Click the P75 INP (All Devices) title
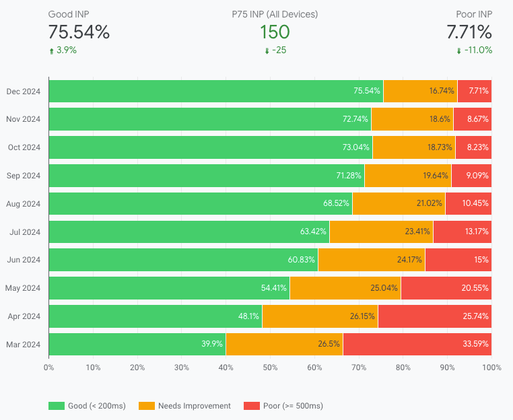 (274, 13)
